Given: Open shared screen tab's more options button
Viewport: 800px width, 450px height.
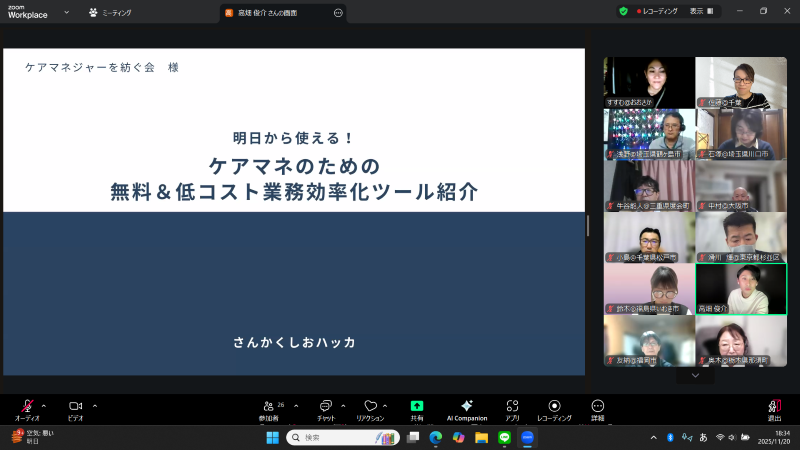Looking at the screenshot, I should [338, 13].
